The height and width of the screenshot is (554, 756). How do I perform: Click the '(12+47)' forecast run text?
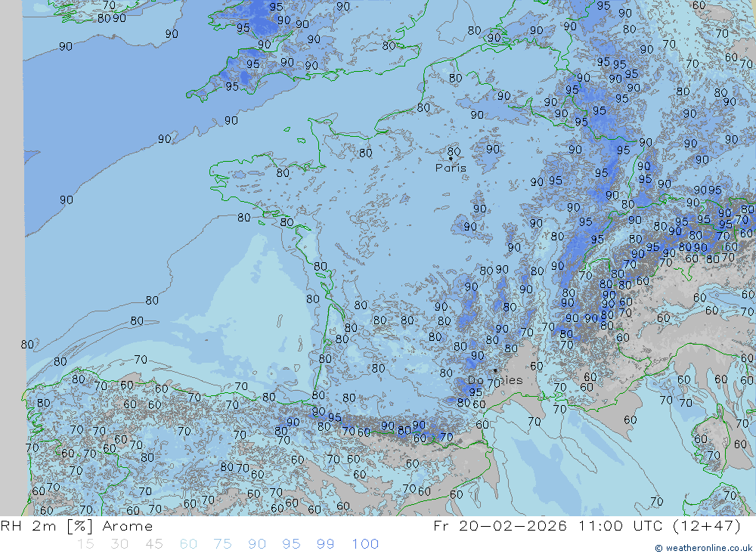707,526
